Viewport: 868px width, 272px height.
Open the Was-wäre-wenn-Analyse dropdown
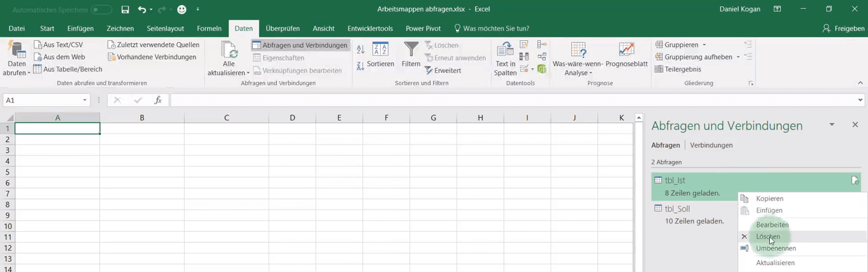point(578,58)
